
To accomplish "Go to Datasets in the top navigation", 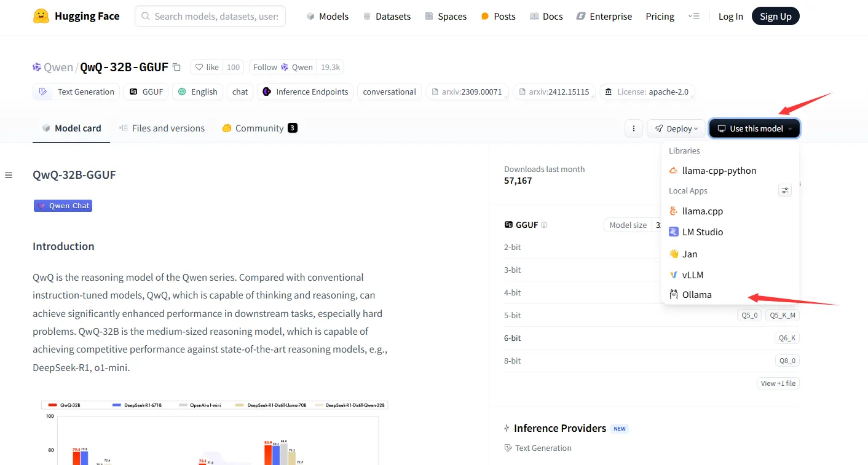I will 387,17.
